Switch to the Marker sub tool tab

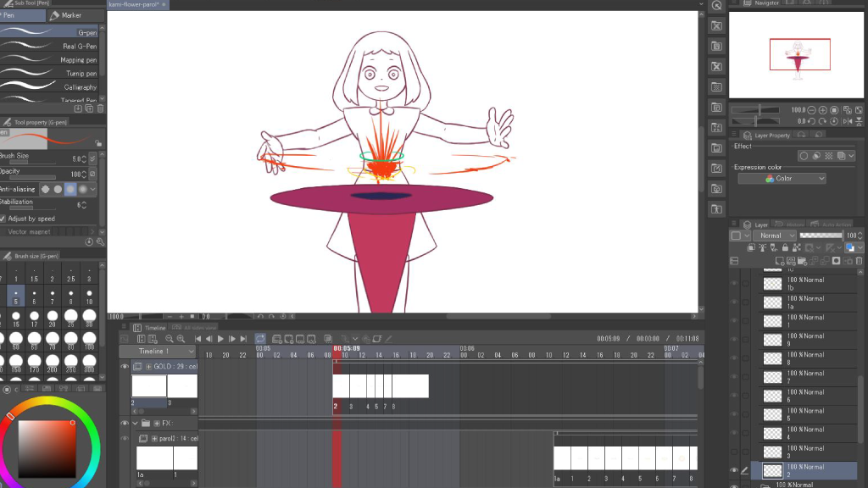pyautogui.click(x=72, y=15)
